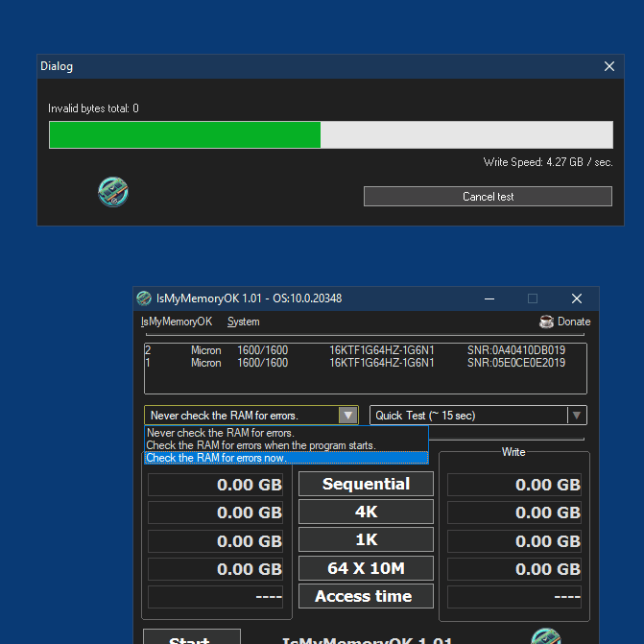Cancel the running memory test
644x644 pixels.
pos(488,197)
